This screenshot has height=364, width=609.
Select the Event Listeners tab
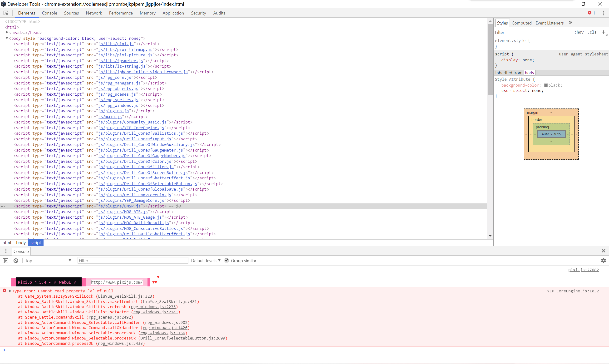[549, 23]
